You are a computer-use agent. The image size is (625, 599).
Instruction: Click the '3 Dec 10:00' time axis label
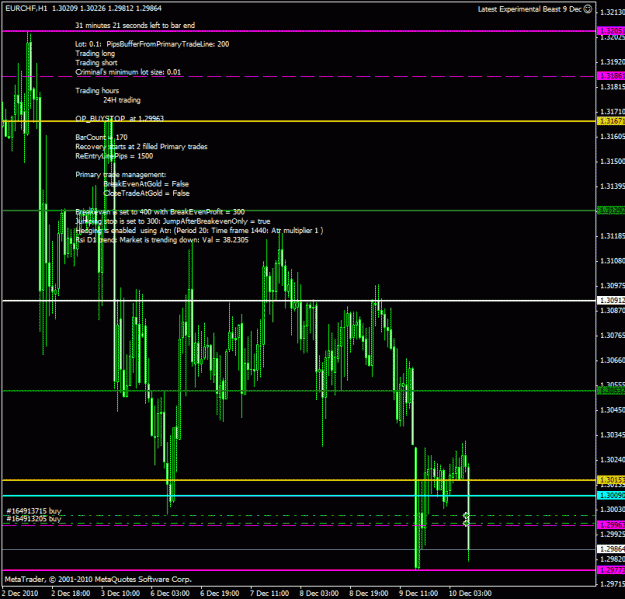click(x=120, y=593)
